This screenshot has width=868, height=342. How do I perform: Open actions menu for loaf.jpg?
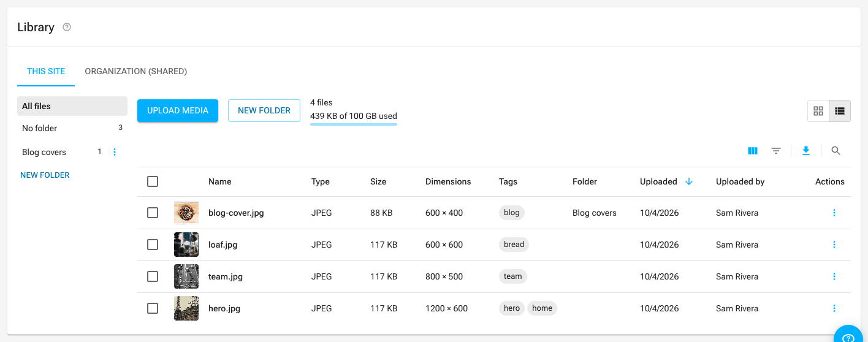click(x=834, y=245)
